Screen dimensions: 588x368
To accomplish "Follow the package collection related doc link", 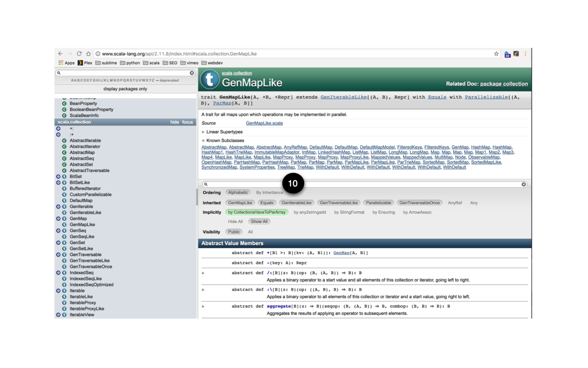I will pyautogui.click(x=504, y=84).
